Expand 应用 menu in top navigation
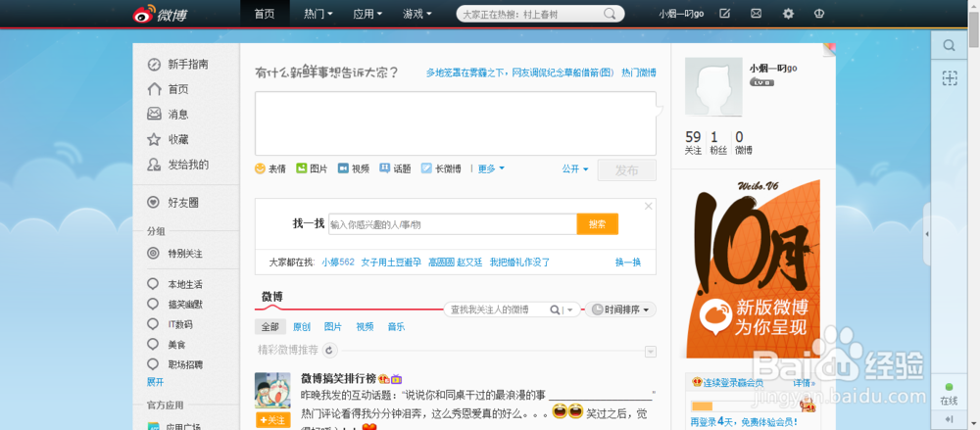 click(367, 14)
